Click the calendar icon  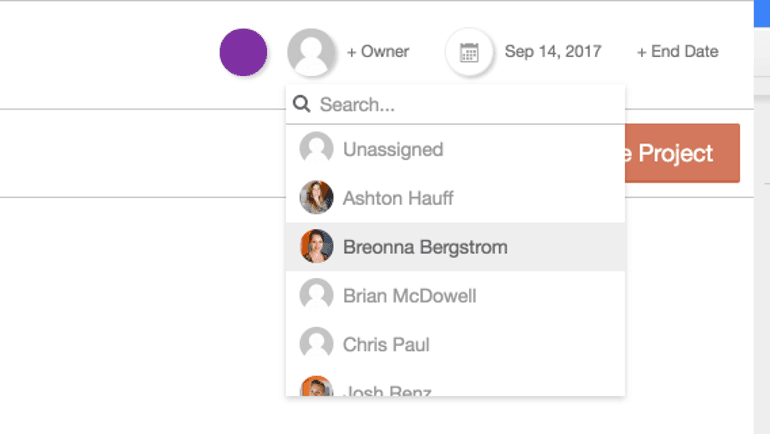tap(469, 52)
